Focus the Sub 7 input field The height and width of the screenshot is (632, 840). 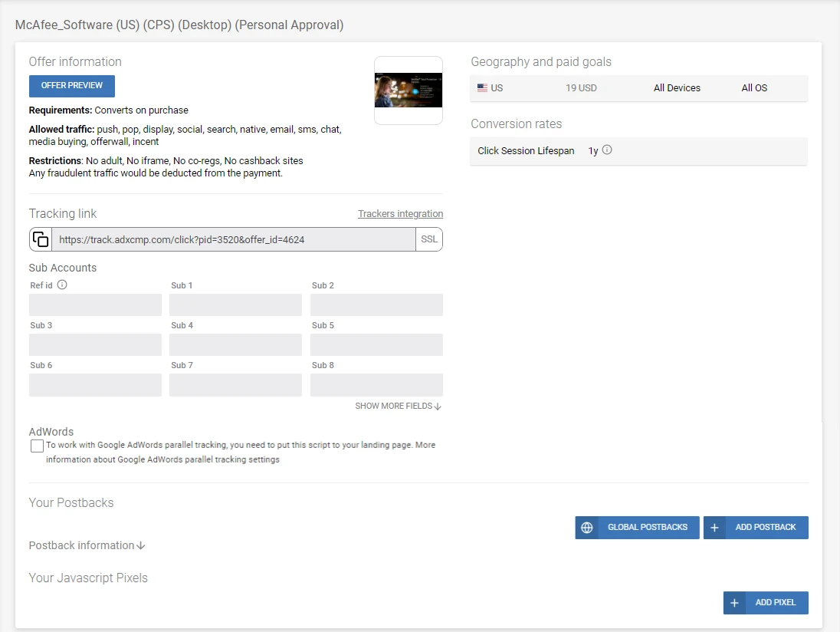(236, 385)
